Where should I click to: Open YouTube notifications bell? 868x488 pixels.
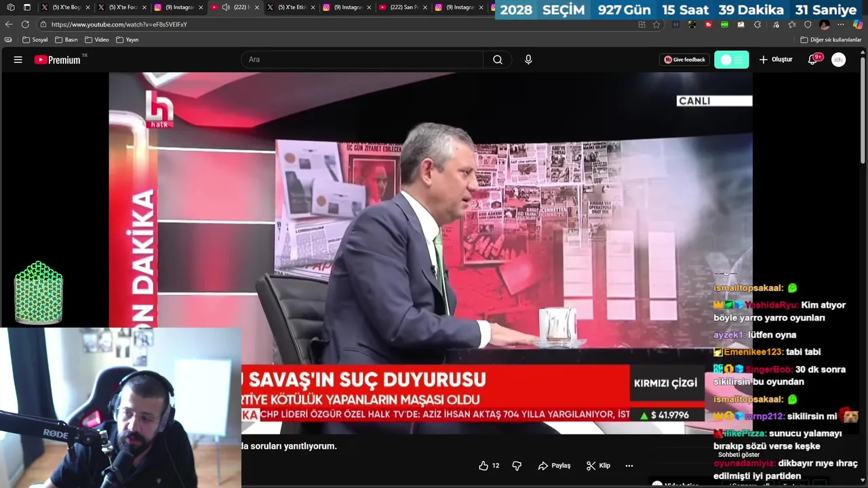pos(812,60)
